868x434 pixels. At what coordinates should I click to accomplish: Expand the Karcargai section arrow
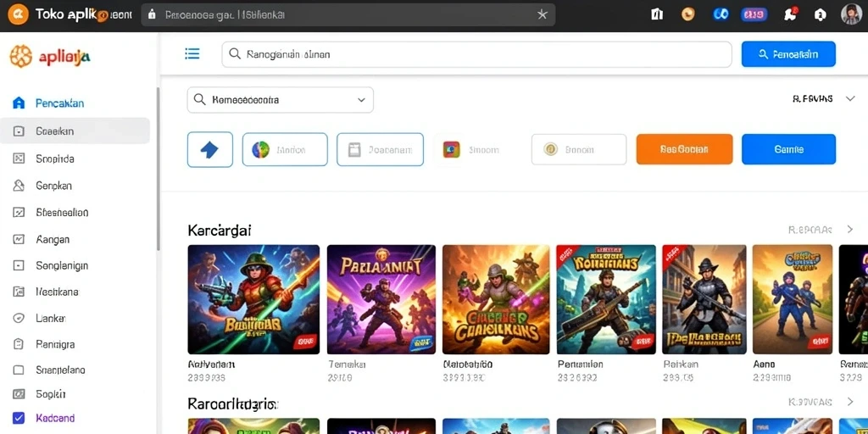click(x=850, y=229)
